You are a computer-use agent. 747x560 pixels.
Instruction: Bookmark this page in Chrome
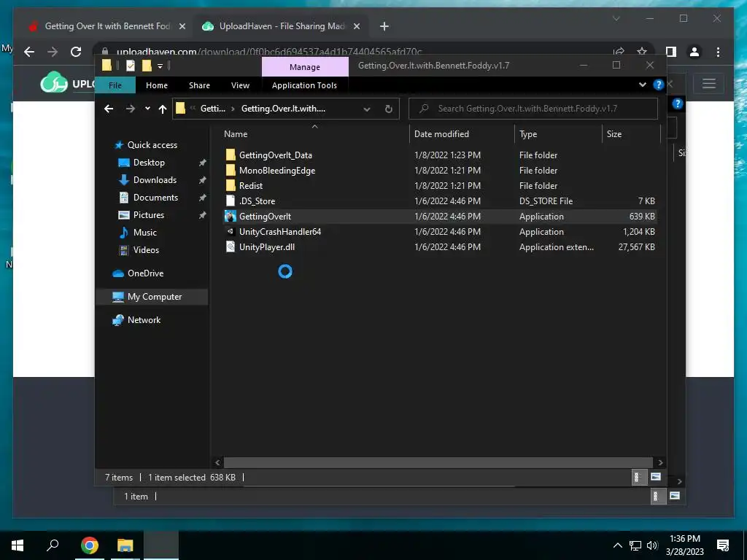(642, 52)
